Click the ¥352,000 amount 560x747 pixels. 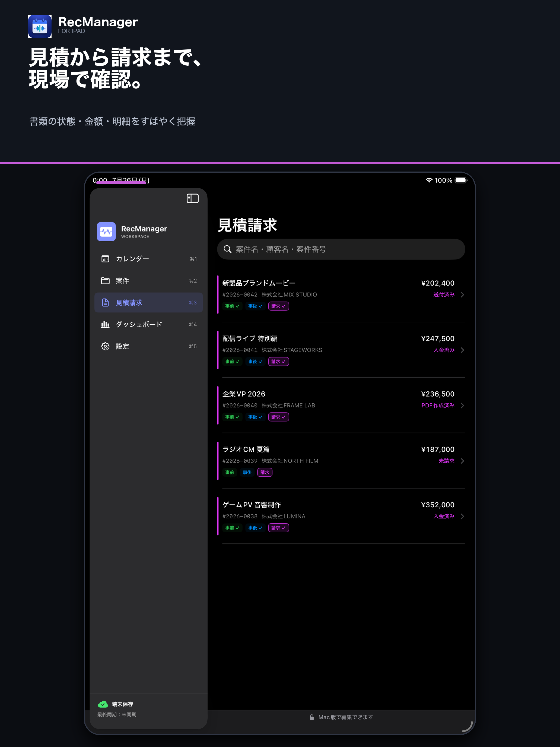(438, 505)
